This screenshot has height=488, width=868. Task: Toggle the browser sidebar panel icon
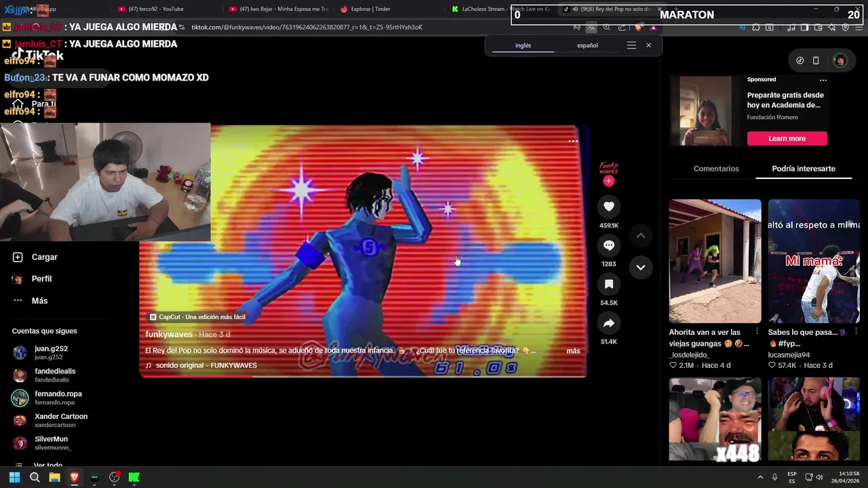[804, 28]
